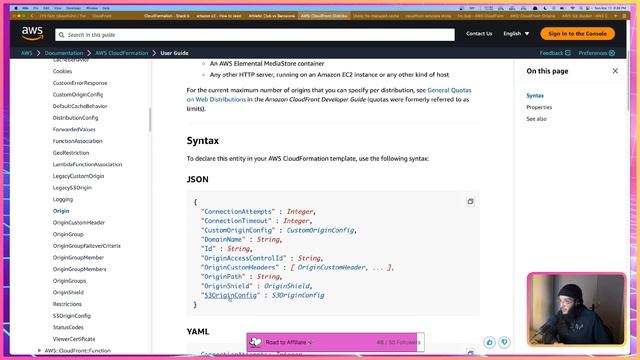Click S3OriginConfig type value in JSON
Screen dimensions: 640x360
click(298, 295)
